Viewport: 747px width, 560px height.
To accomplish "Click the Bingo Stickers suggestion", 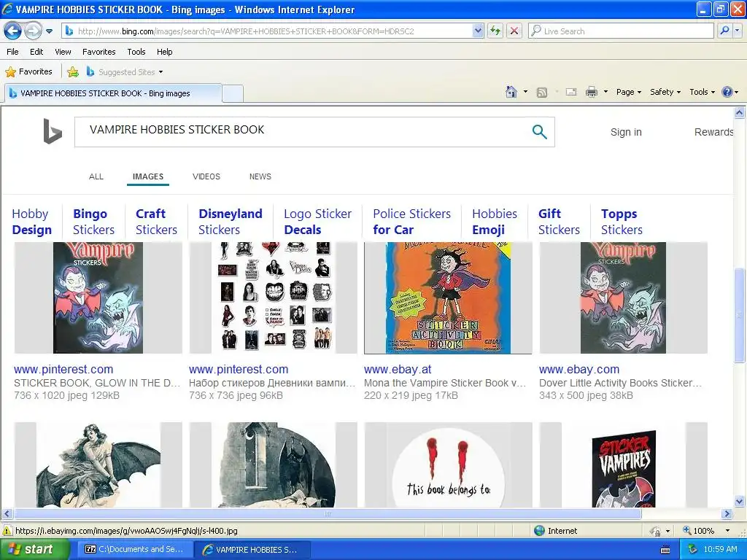I will [x=93, y=222].
